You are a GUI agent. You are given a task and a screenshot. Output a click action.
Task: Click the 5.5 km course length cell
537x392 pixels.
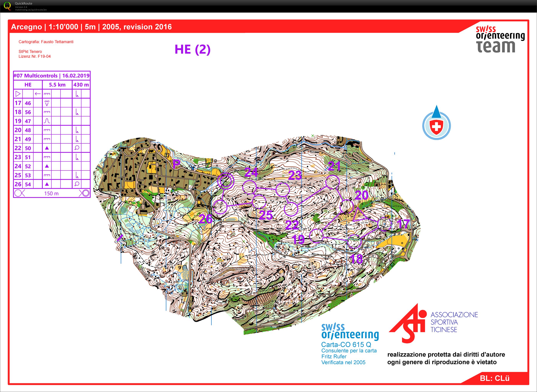pyautogui.click(x=57, y=85)
